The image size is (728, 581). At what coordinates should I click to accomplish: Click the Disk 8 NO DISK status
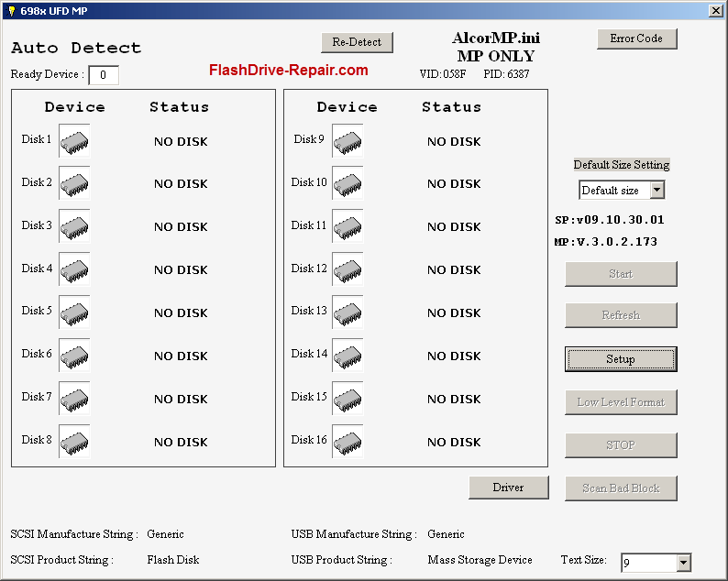(181, 443)
